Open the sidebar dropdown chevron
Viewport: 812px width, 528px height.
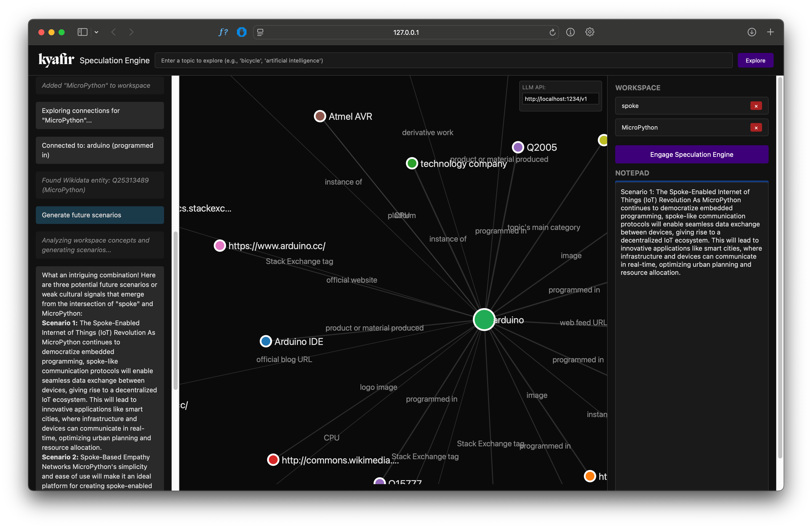pyautogui.click(x=97, y=32)
